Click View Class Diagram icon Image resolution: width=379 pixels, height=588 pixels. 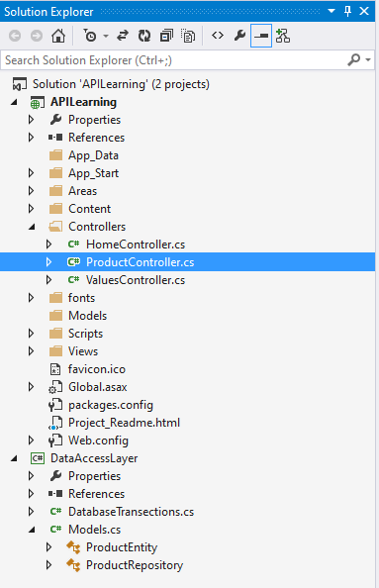tap(283, 36)
